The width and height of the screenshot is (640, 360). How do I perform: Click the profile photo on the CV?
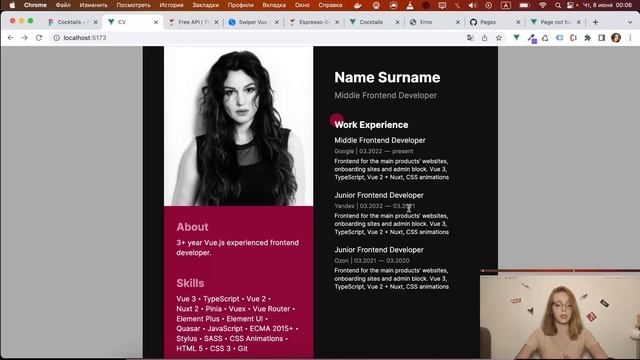(x=239, y=126)
